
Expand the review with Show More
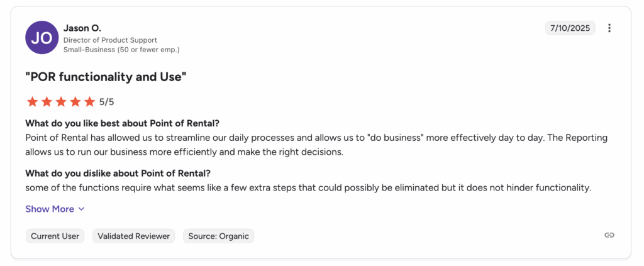[x=50, y=209]
